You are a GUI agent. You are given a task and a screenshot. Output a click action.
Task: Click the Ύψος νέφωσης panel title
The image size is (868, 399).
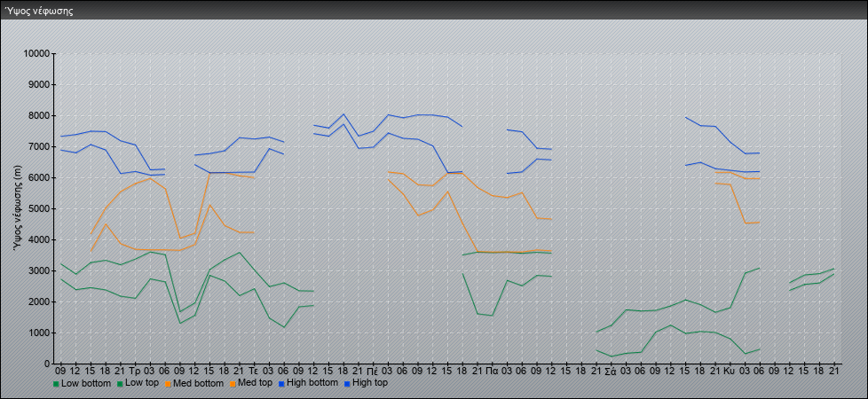(39, 11)
